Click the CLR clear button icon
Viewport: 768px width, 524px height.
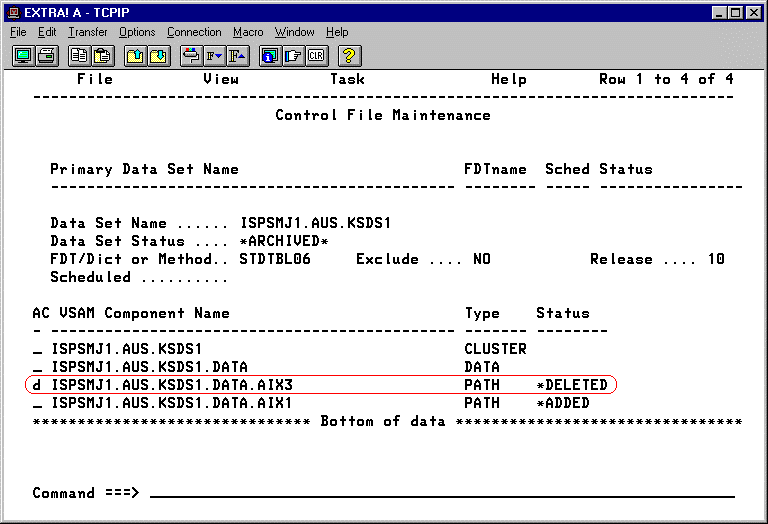pyautogui.click(x=317, y=55)
